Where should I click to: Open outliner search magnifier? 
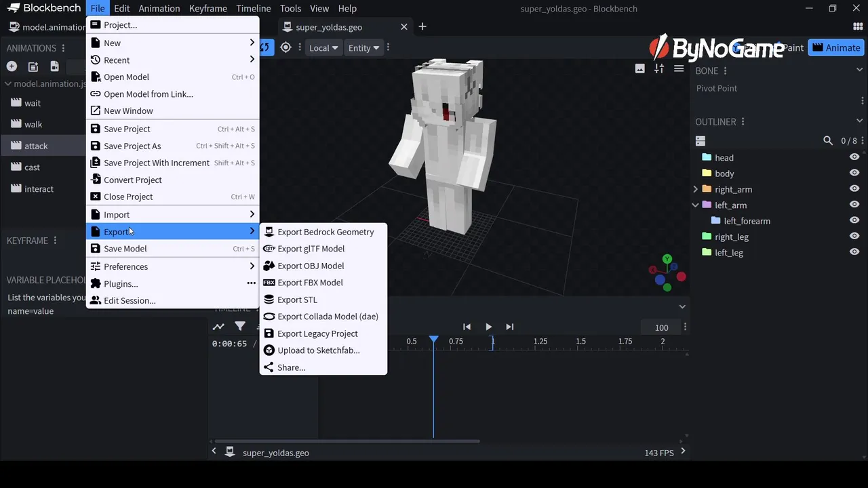[x=828, y=140]
